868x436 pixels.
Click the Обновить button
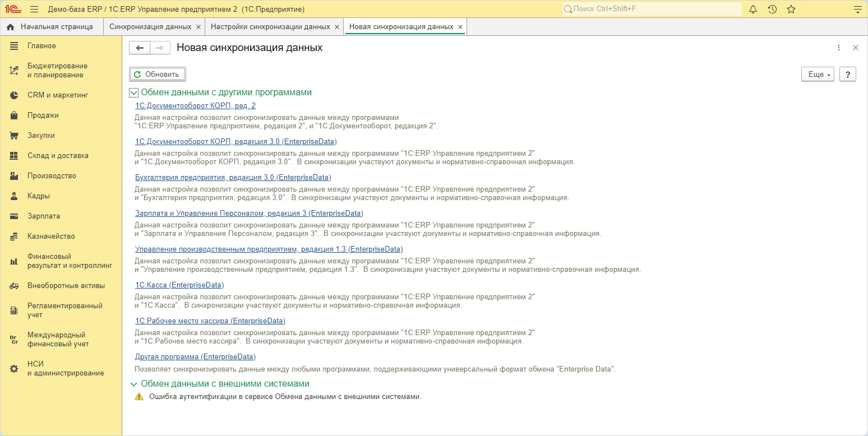tap(157, 75)
